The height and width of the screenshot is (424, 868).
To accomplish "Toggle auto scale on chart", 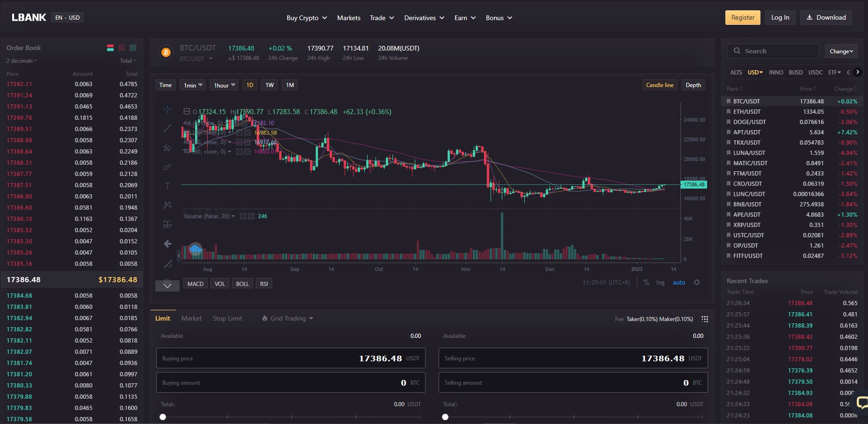I will click(679, 282).
